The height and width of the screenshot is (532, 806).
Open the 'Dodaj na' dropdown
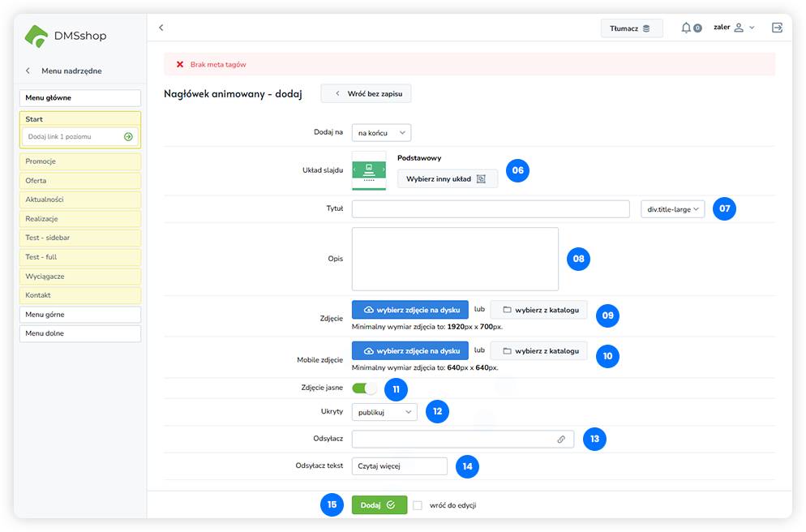[x=381, y=132]
